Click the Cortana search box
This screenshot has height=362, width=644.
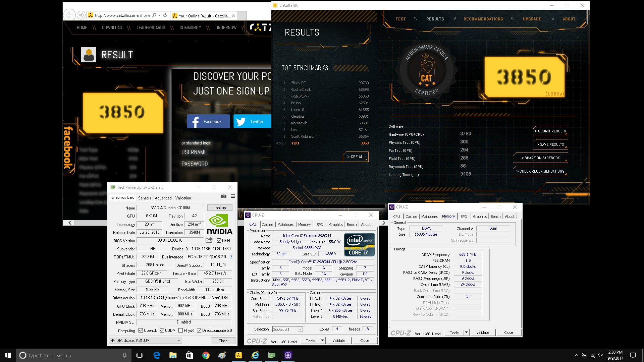pyautogui.click(x=73, y=355)
